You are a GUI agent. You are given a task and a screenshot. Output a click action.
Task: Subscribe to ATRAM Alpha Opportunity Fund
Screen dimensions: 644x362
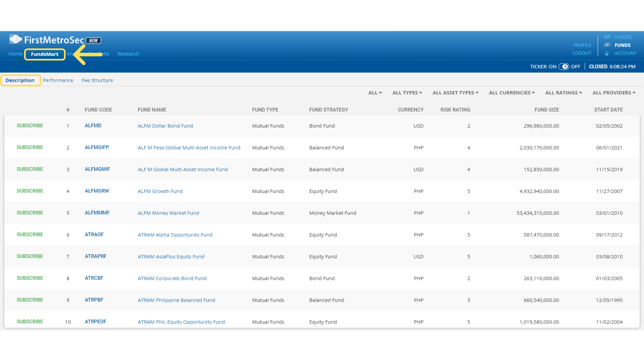click(x=30, y=235)
